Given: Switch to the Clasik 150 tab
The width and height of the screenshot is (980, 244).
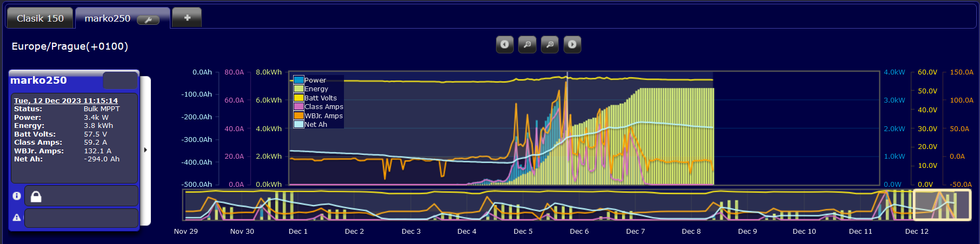Looking at the screenshot, I should [40, 18].
